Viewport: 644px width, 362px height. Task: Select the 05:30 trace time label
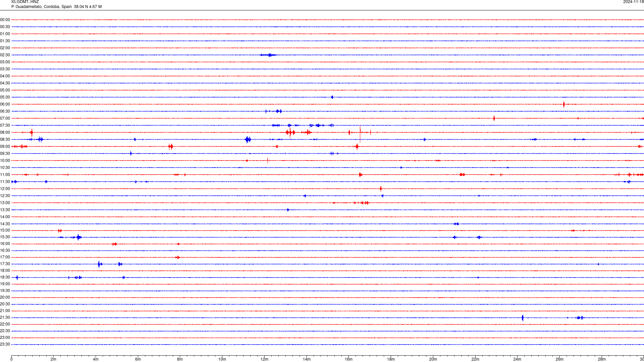5,97
